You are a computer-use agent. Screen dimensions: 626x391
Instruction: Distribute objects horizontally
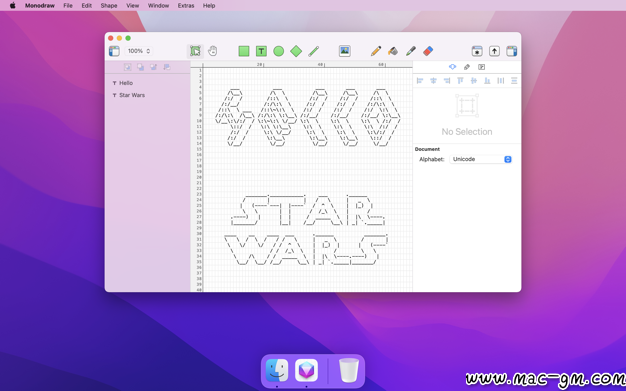[x=501, y=81]
